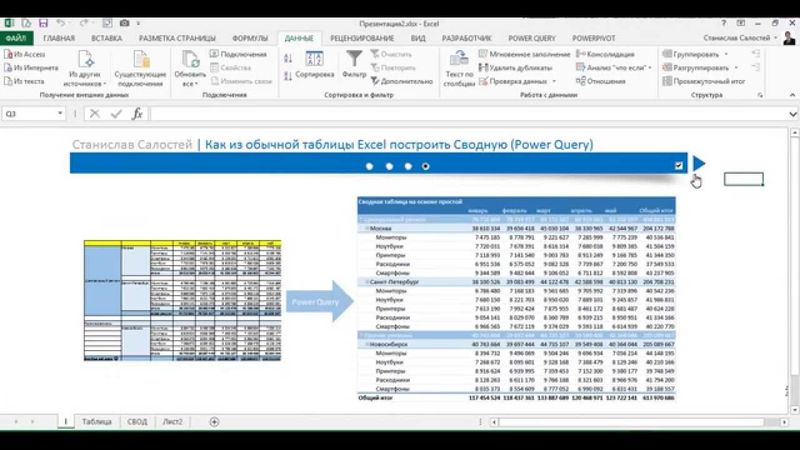Collapse the ribbon with chevron
The width and height of the screenshot is (800, 450).
[x=792, y=95]
